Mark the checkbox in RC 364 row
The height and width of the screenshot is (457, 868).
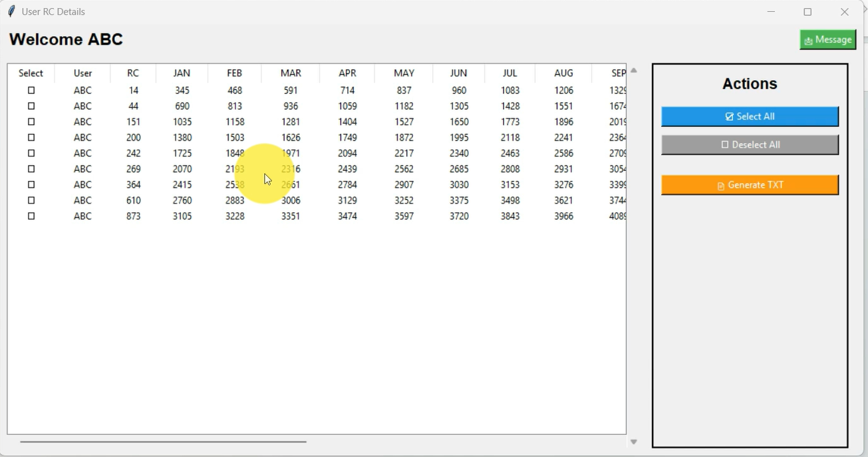31,185
